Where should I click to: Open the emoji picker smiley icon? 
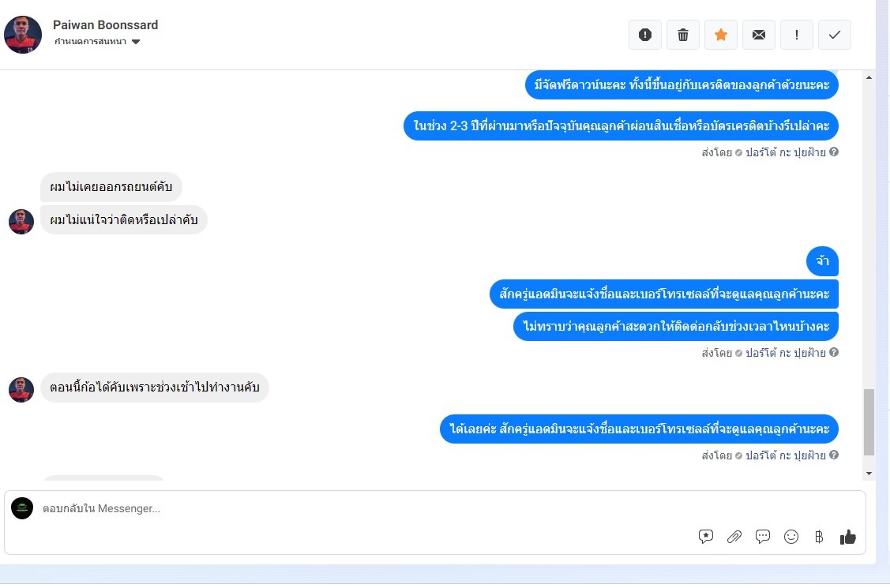pos(791,537)
